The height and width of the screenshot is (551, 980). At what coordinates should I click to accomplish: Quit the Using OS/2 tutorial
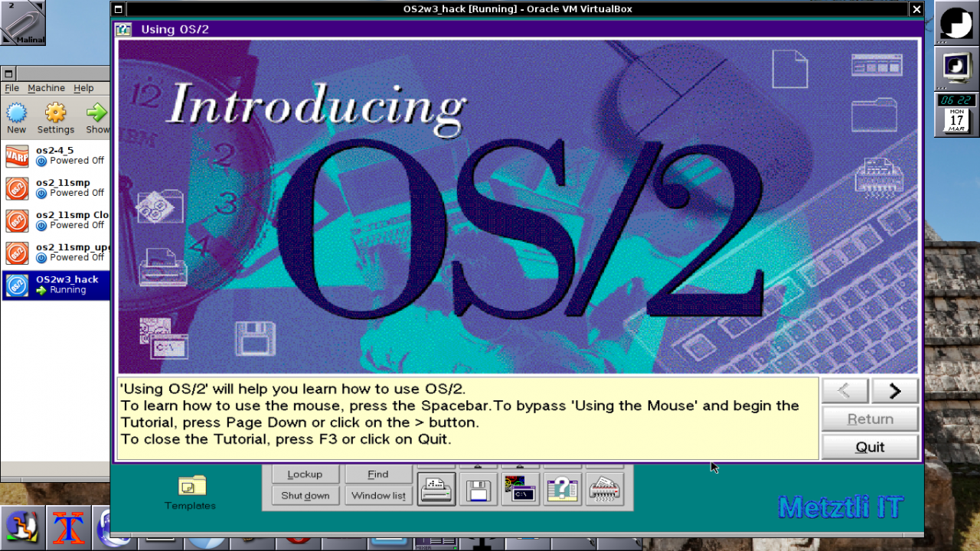870,446
